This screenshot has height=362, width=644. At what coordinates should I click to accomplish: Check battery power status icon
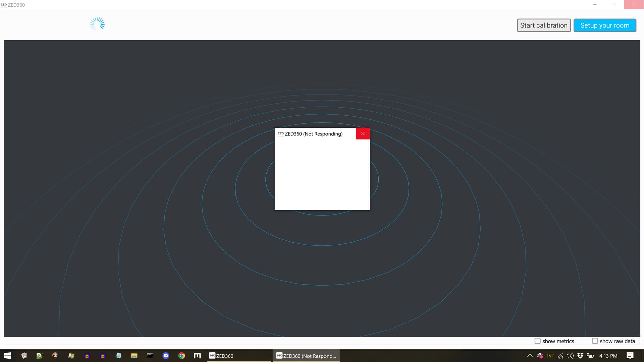point(590,356)
